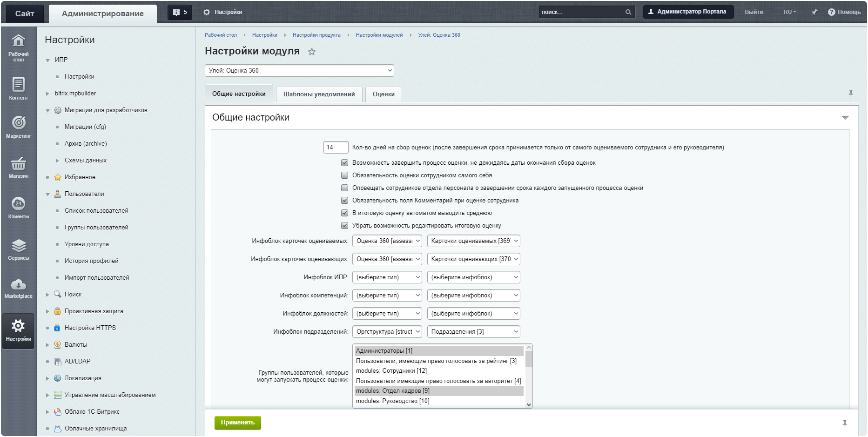The image size is (868, 437).
Task: Open Подразделения [3] dropdown
Action: tap(473, 332)
